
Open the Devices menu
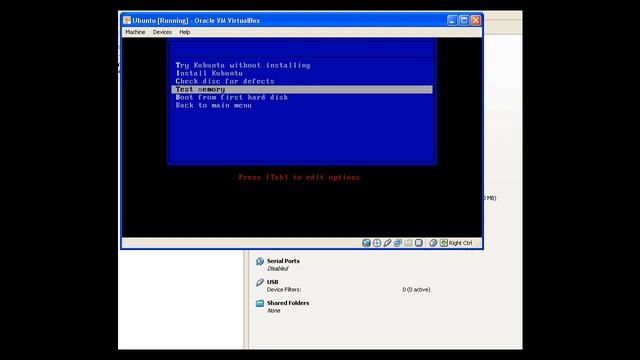[x=162, y=32]
